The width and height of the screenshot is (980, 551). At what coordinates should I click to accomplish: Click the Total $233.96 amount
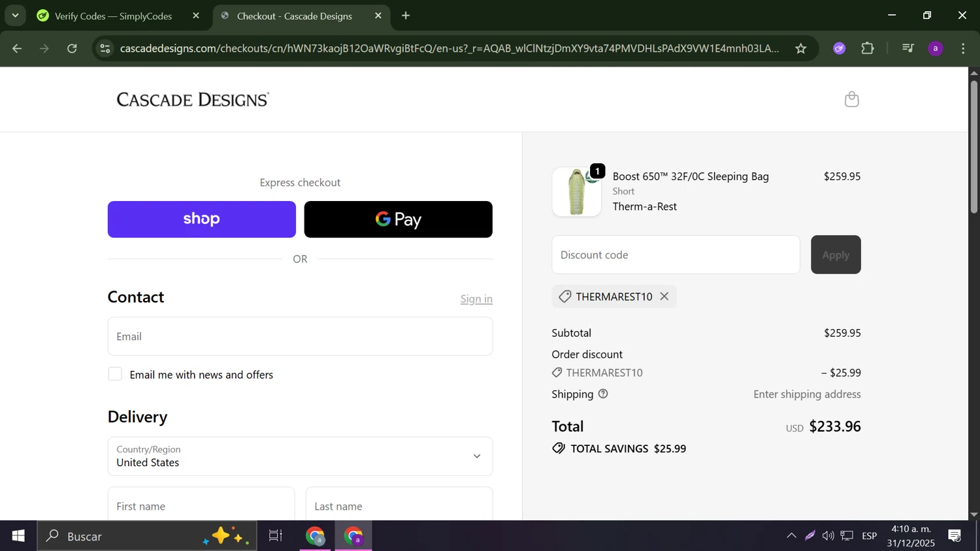(x=835, y=426)
